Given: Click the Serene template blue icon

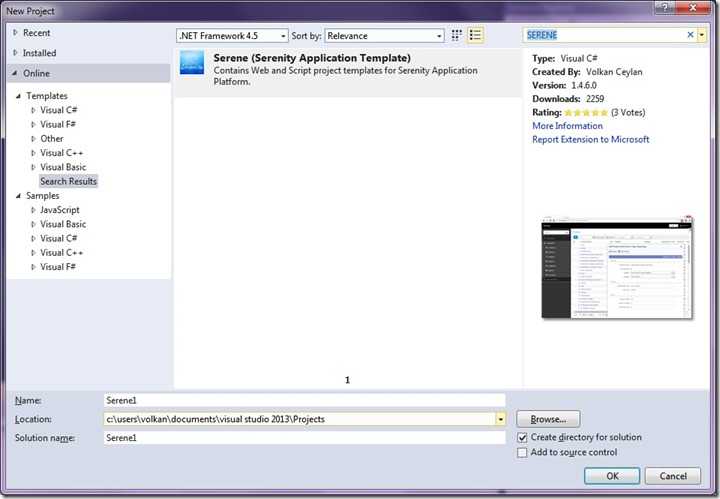Looking at the screenshot, I should [192, 62].
